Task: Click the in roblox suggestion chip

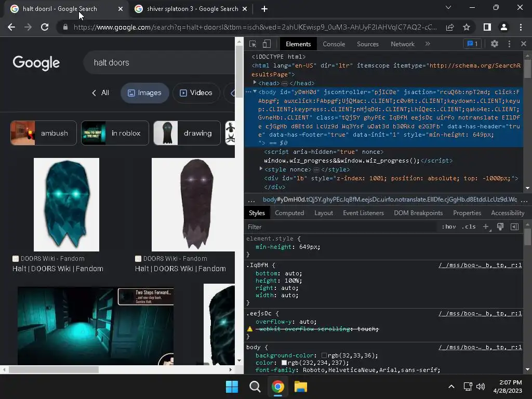Action: [115, 133]
